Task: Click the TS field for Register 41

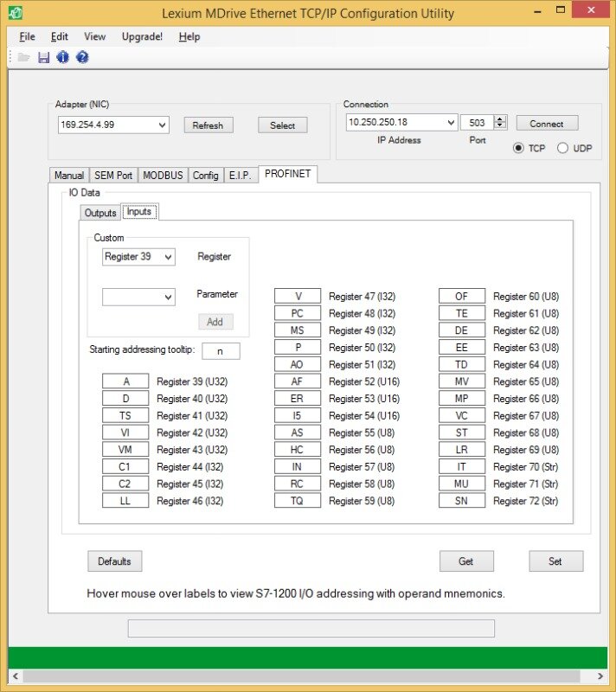Action: (x=125, y=416)
